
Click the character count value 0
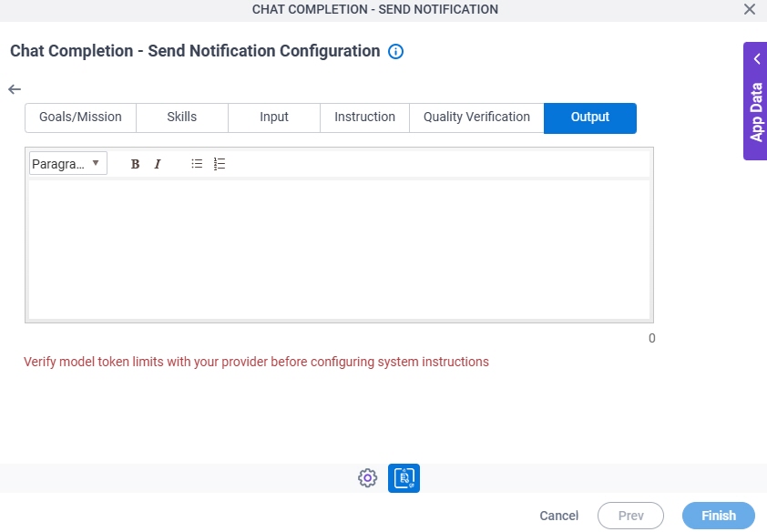coord(651,338)
